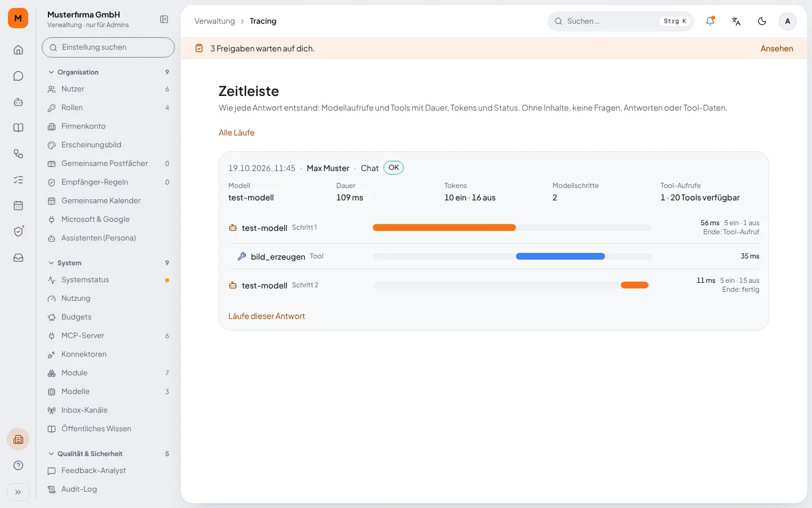Click the Suchen search box
The image size is (812, 508).
(x=620, y=21)
